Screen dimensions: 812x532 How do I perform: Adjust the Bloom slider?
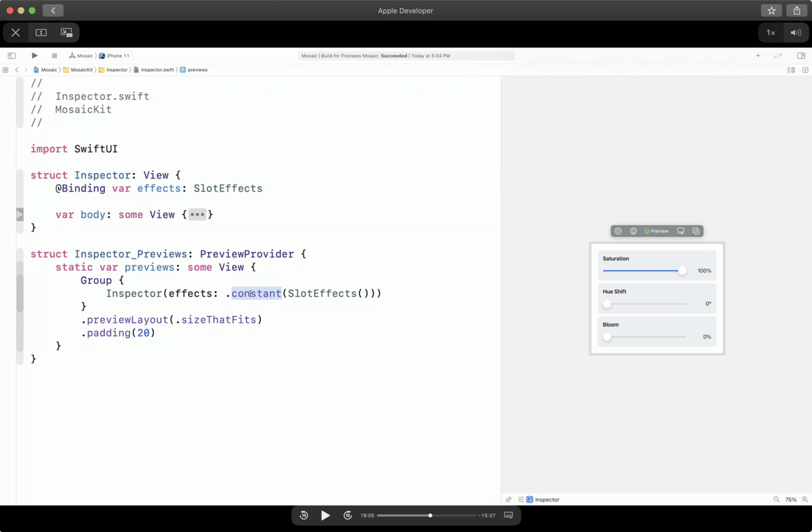[x=644, y=336]
